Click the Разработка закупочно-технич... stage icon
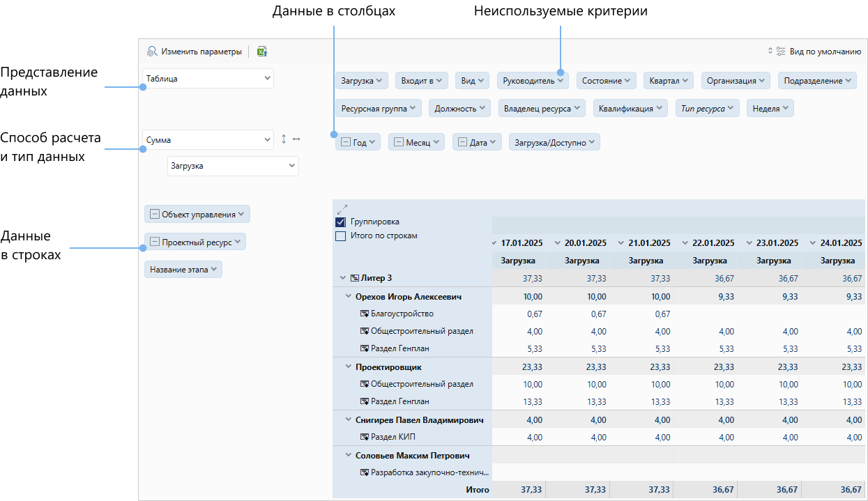The height and width of the screenshot is (501, 868). click(364, 472)
